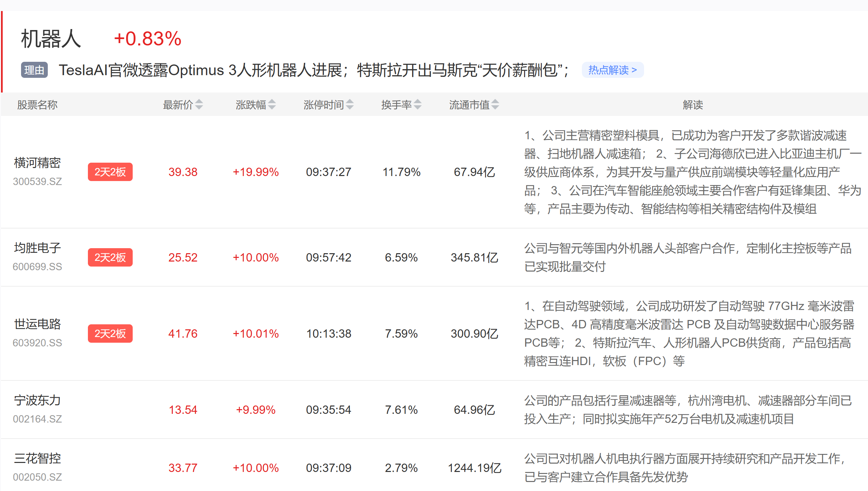Sort by 涨停时间 column arrows
This screenshot has height=491, width=868.
[x=350, y=105]
